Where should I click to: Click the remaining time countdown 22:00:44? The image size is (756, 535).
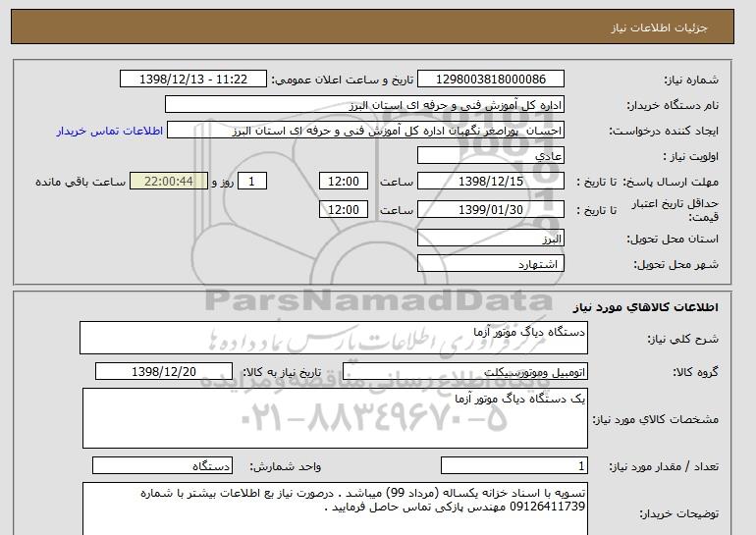click(169, 182)
